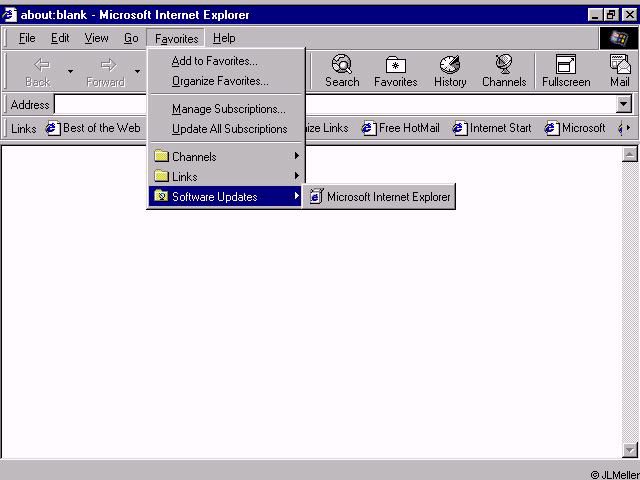Expand the Links folder submenu

click(x=226, y=176)
